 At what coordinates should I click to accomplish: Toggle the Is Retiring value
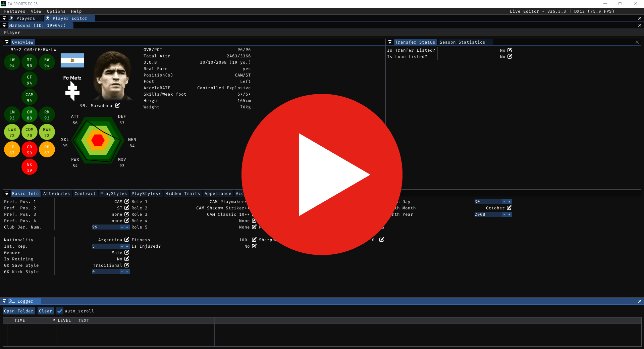pyautogui.click(x=127, y=259)
